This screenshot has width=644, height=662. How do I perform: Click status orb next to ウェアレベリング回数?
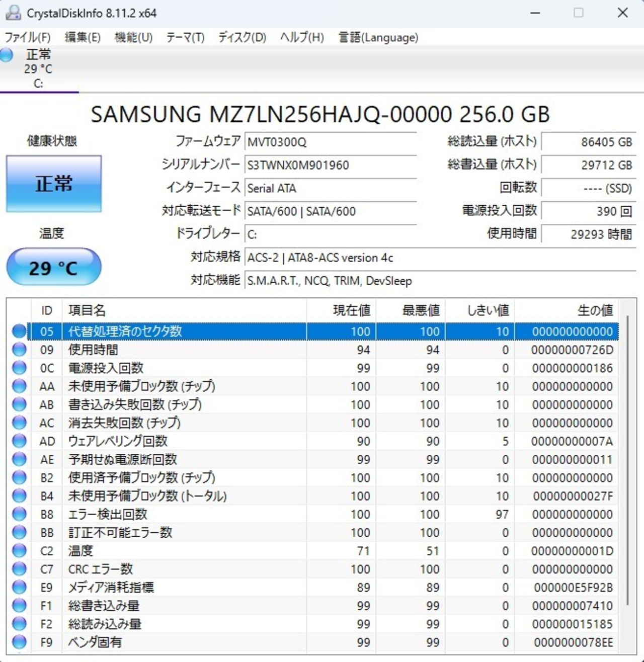point(19,441)
